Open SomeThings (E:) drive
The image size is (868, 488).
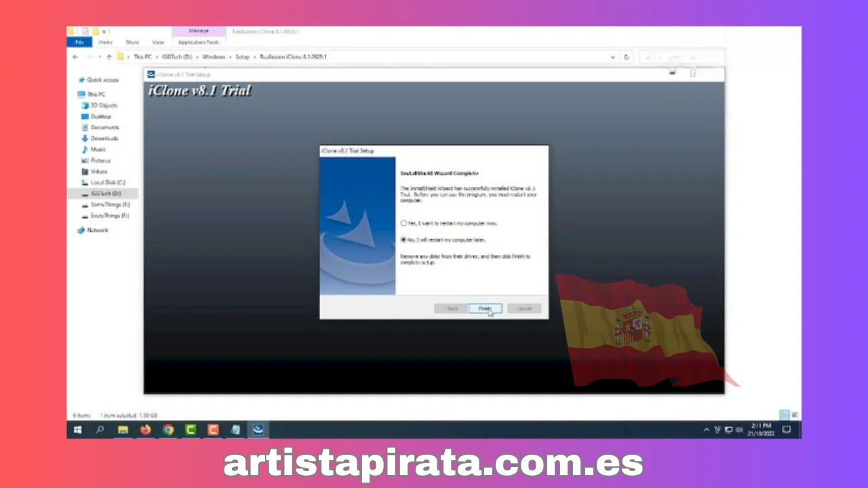click(106, 204)
